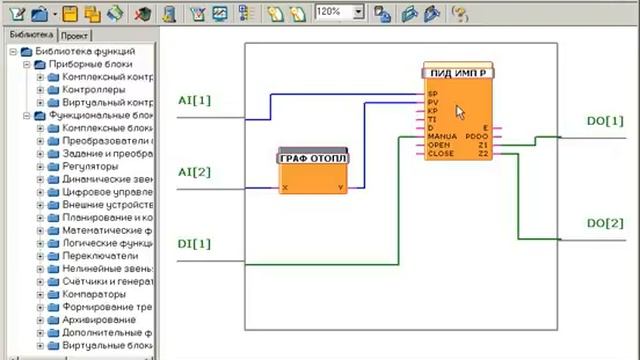Click the Y output pin of ГРАФ ОТОПЛ

pyautogui.click(x=340, y=188)
